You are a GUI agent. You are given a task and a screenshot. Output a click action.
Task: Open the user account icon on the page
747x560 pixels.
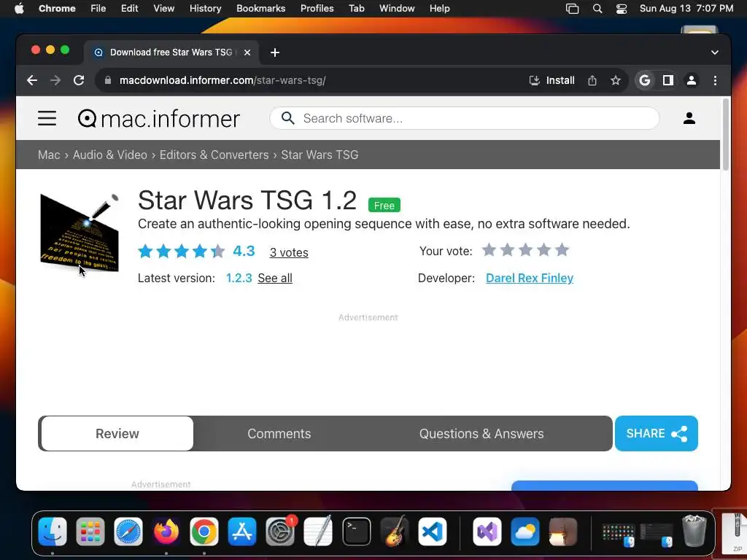click(689, 118)
